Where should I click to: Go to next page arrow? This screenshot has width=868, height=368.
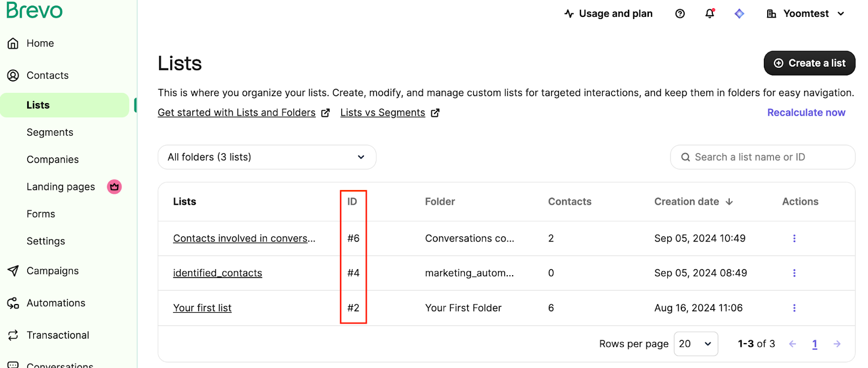pyautogui.click(x=837, y=344)
